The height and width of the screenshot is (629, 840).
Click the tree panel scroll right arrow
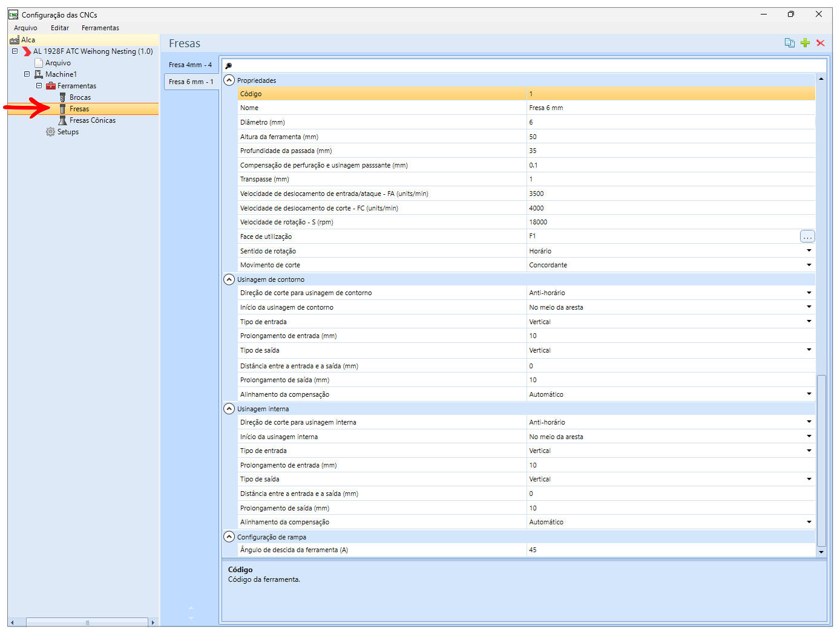click(153, 622)
